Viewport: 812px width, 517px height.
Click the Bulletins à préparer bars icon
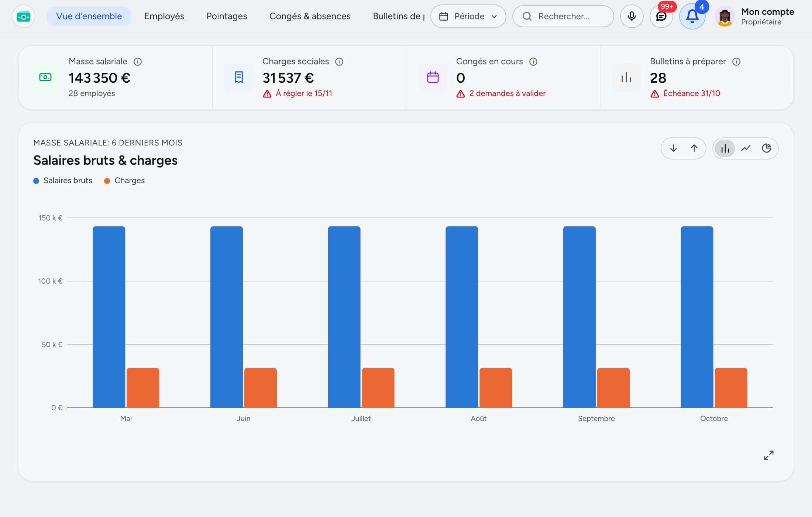coord(626,77)
